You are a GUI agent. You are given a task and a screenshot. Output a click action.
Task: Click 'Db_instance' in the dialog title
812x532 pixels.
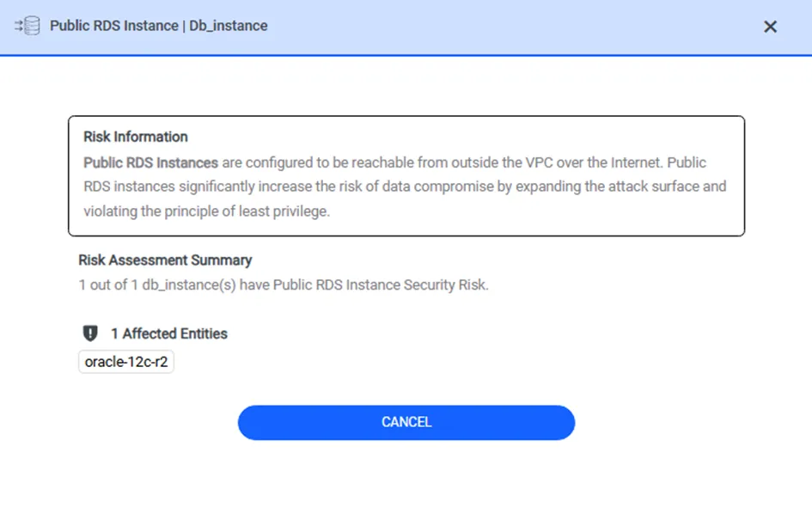pyautogui.click(x=229, y=26)
